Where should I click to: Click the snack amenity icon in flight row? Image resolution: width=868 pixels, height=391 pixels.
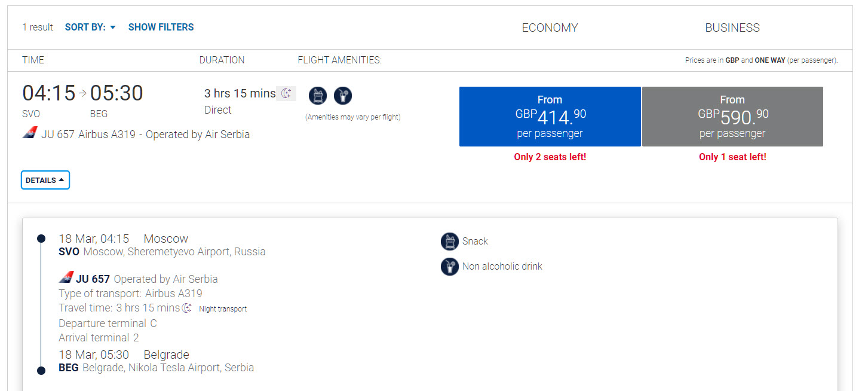click(318, 96)
